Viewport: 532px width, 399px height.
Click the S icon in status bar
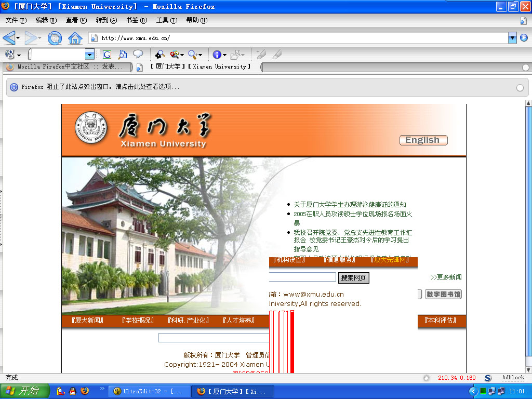(x=488, y=378)
